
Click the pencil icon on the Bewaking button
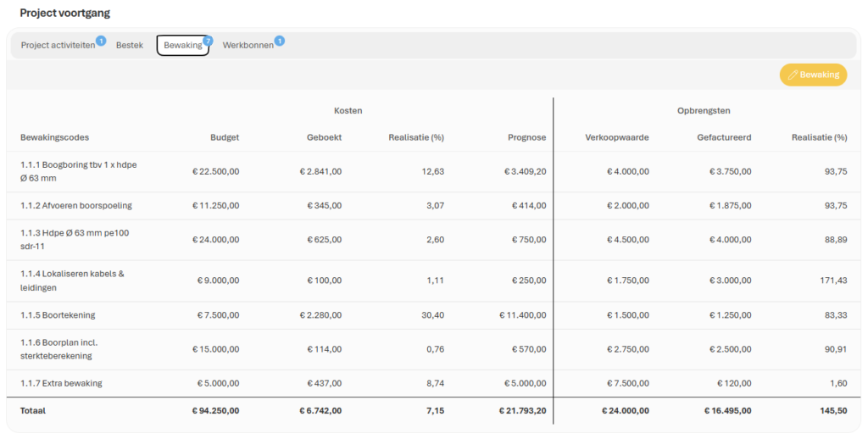793,75
